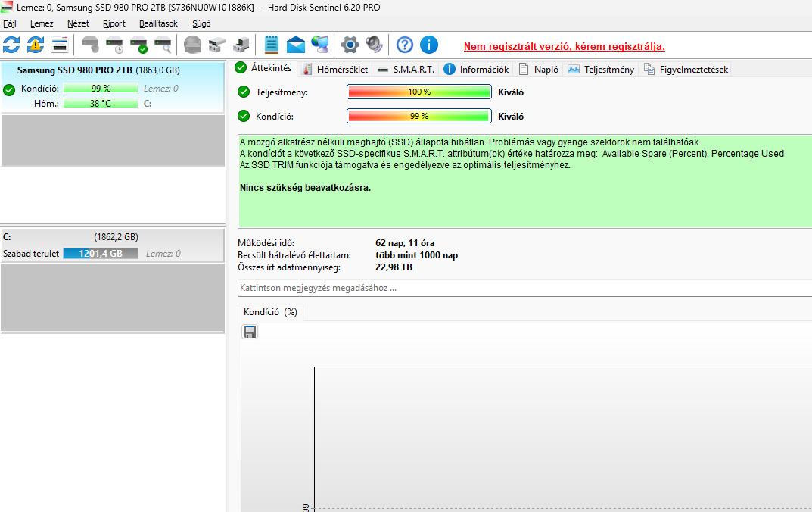Open the blue notepad report icon

pos(272,45)
